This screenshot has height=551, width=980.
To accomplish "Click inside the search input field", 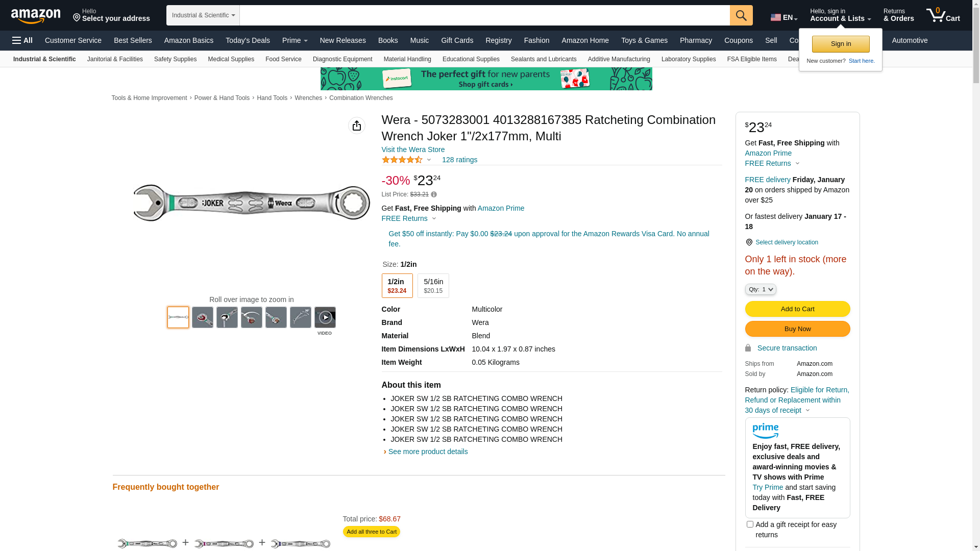I will pyautogui.click(x=484, y=15).
